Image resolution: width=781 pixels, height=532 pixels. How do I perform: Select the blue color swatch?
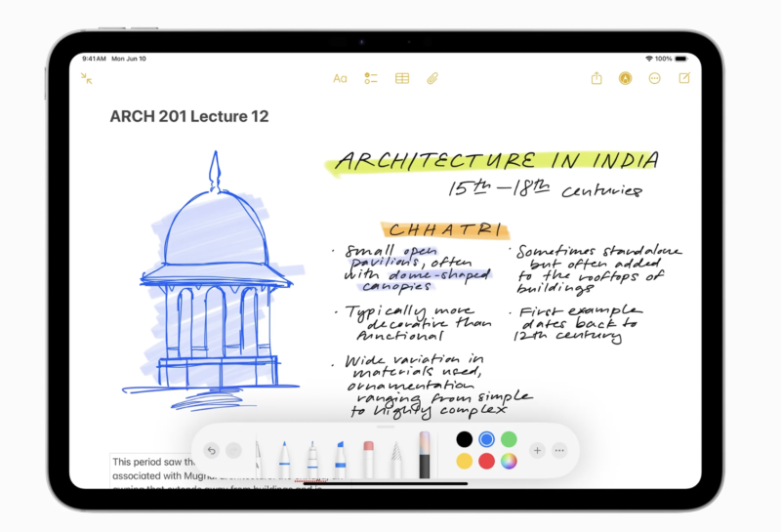486,439
